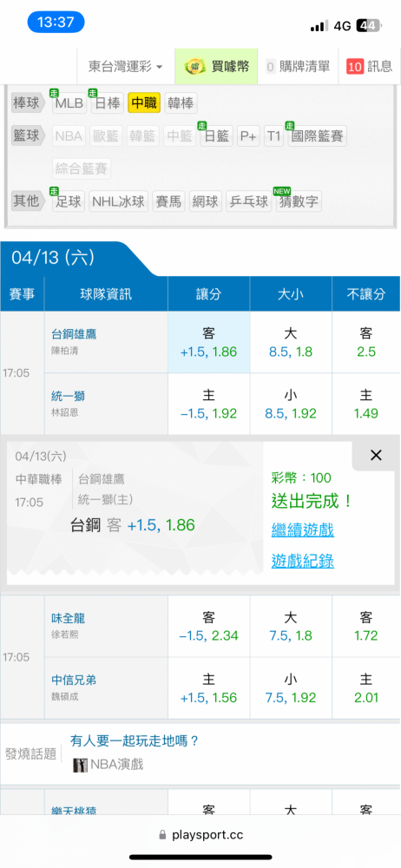
Task: Pick 小 8.5, 1.92 under bet
Action: [291, 404]
